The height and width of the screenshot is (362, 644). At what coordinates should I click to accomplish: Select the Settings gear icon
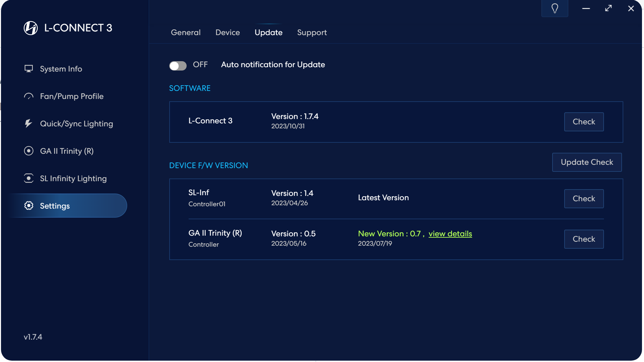(29, 206)
